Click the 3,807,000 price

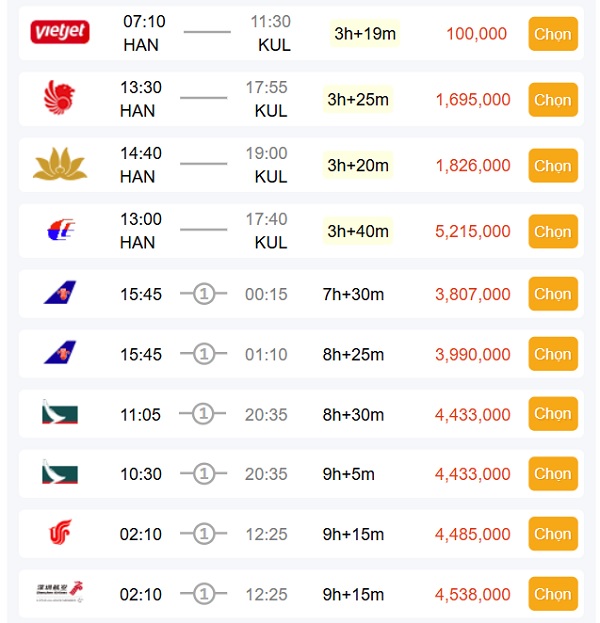[x=473, y=295]
